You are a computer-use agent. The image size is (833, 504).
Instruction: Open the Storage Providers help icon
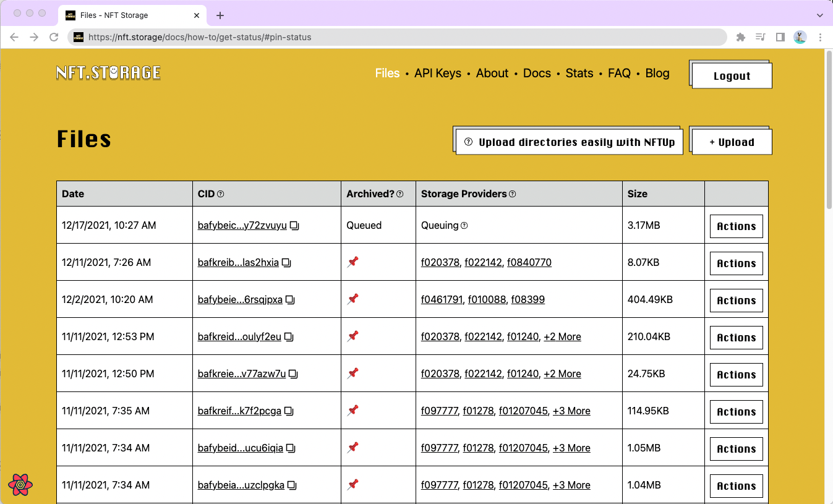513,194
